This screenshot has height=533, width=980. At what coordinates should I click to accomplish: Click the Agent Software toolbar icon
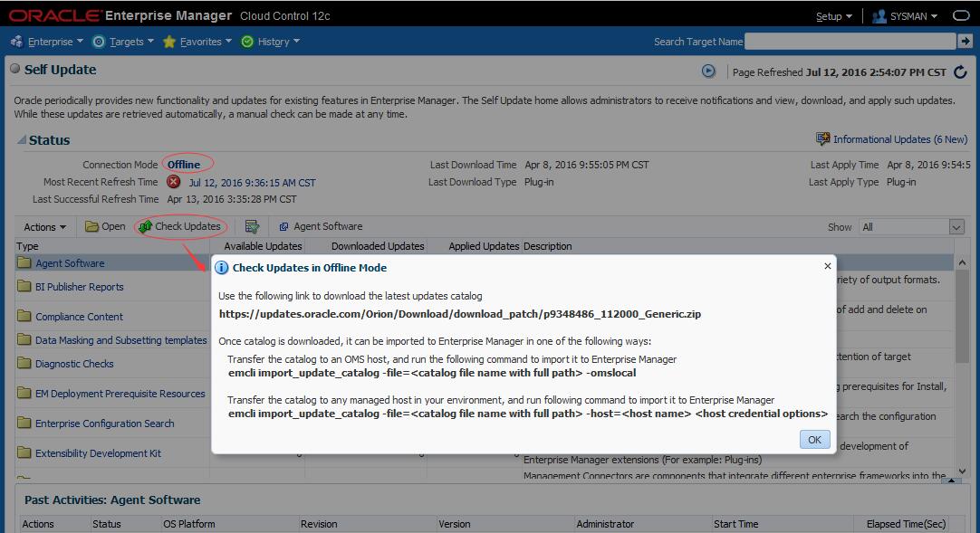click(x=283, y=226)
